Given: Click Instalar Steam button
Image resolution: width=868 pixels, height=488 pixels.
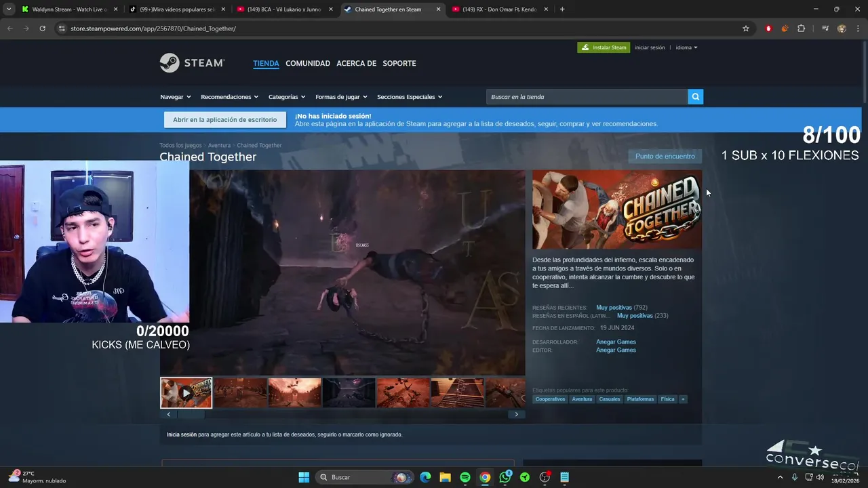Looking at the screenshot, I should click(604, 47).
